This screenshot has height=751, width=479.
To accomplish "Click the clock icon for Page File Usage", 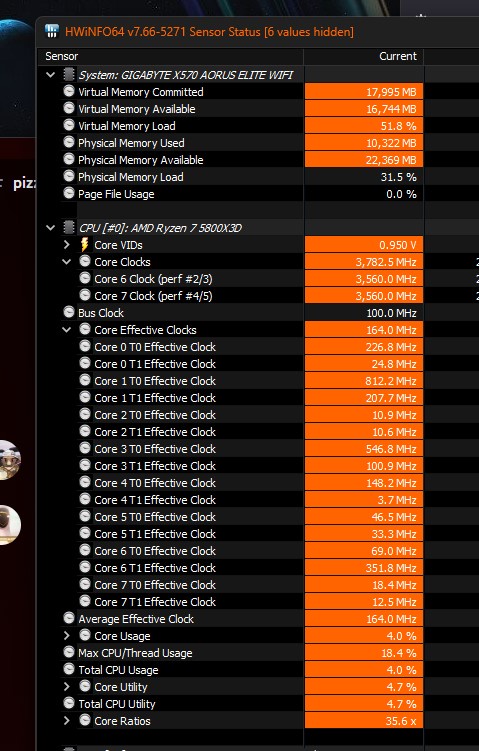I will [x=69, y=193].
